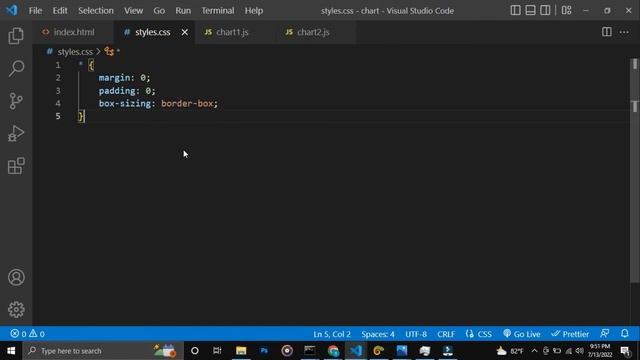Change indentation via Spaces: 4
Screen dimensions: 640x360
tap(378, 334)
